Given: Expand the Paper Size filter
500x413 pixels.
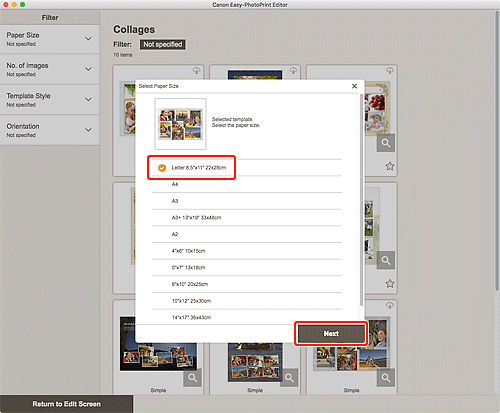Looking at the screenshot, I should 50,39.
